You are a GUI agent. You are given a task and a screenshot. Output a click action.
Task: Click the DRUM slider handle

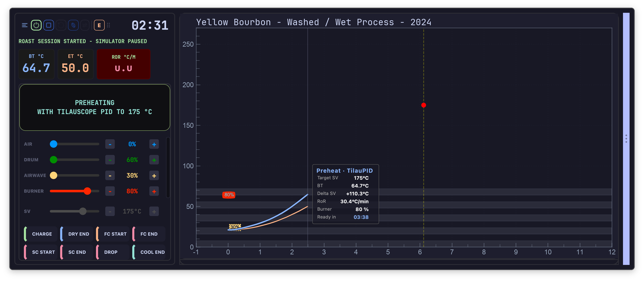coord(54,159)
